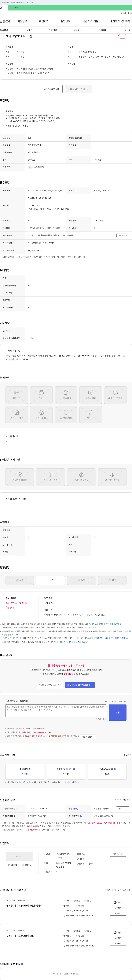Click 새창보기 for (민락동) posting
Screen dimensions: 132x980
(x=118, y=913)
